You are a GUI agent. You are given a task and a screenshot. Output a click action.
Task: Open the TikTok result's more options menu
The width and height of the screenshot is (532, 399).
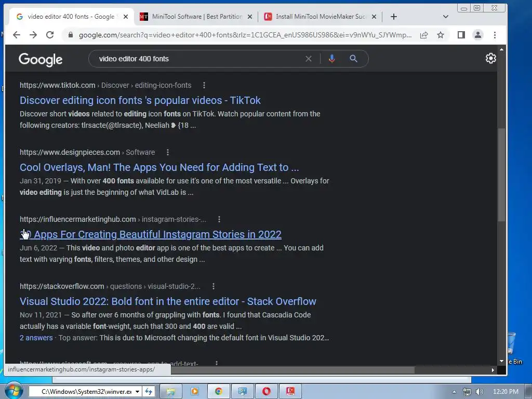204,85
